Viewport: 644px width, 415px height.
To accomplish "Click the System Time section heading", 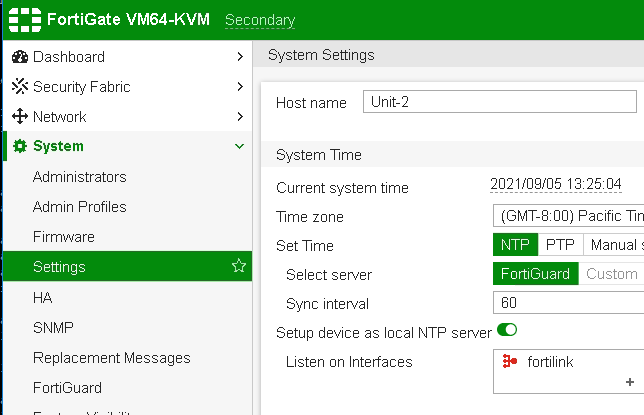I will 319,155.
